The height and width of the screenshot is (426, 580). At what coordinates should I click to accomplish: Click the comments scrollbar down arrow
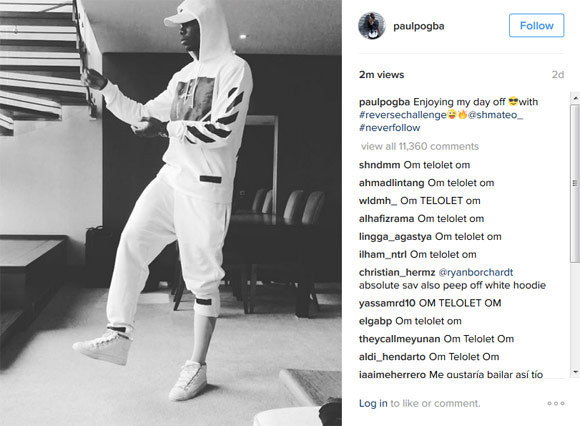click(575, 372)
